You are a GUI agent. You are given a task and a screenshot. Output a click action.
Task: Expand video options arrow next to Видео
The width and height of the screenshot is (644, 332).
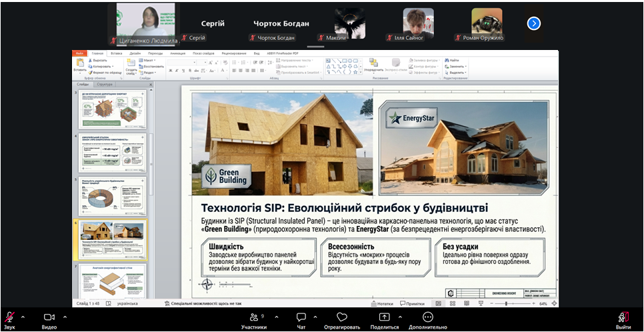pos(65,317)
